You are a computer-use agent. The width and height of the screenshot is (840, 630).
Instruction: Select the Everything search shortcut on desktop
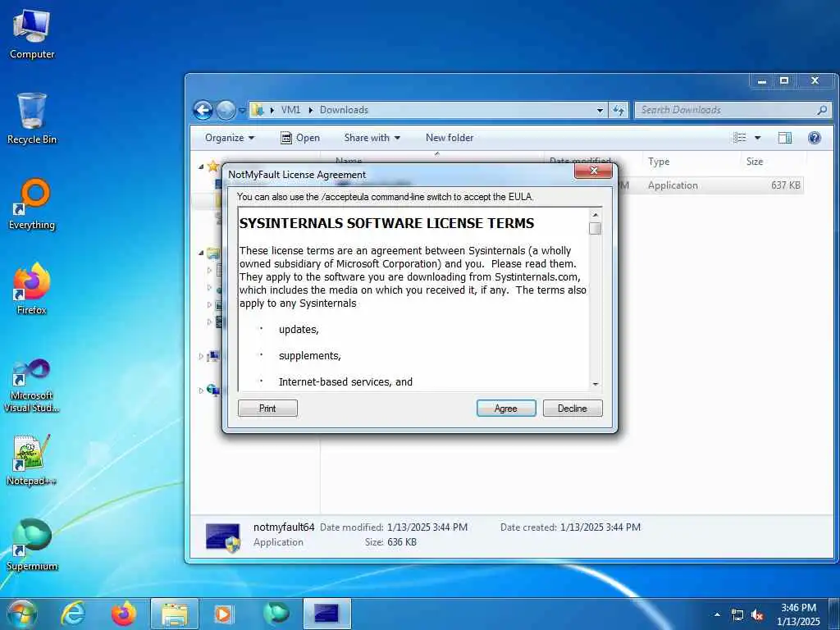coord(32,204)
